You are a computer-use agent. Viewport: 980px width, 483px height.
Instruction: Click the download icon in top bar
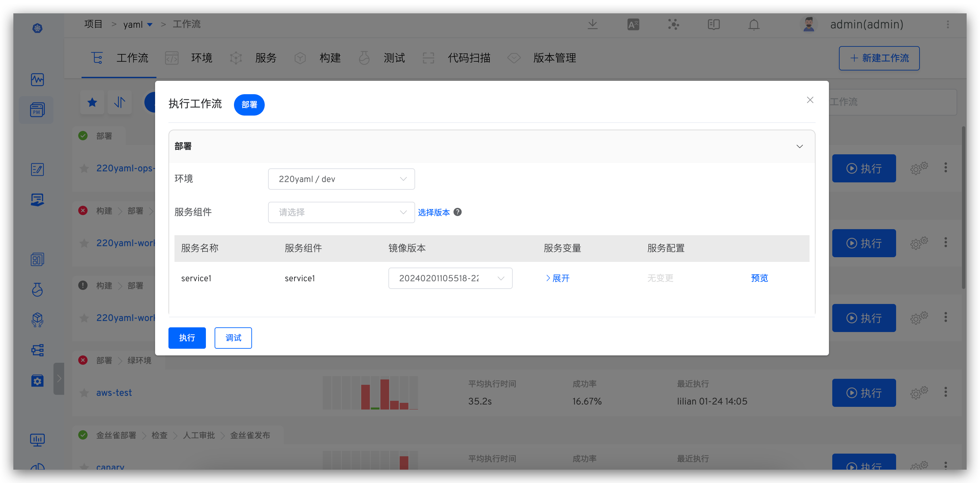[x=592, y=25]
